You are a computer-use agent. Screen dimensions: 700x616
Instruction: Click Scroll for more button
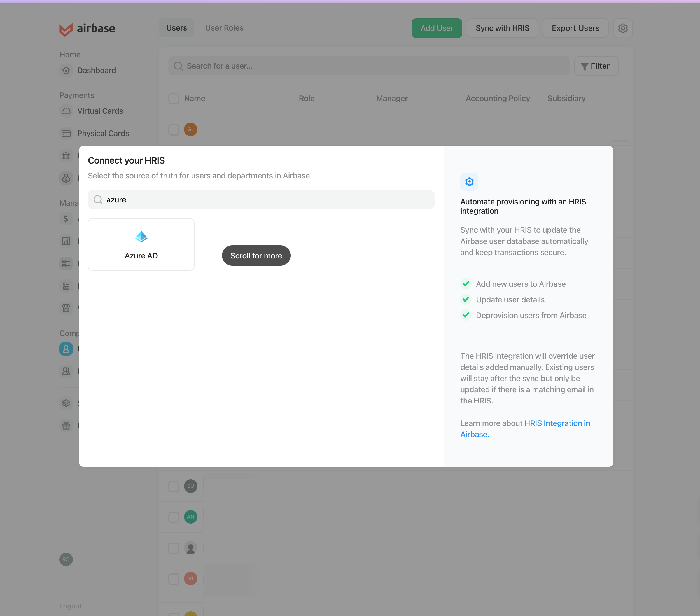point(256,255)
